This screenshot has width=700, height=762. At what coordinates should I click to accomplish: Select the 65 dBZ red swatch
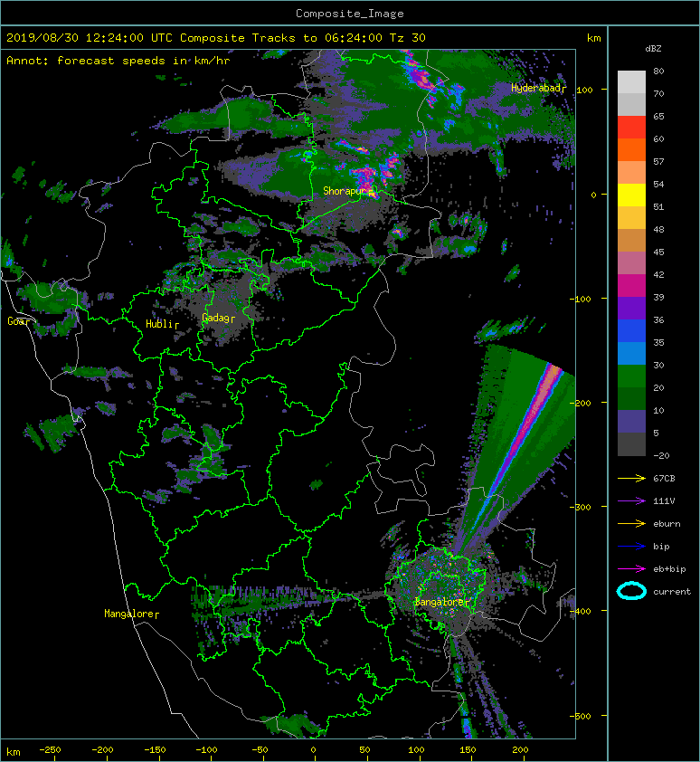(x=631, y=128)
